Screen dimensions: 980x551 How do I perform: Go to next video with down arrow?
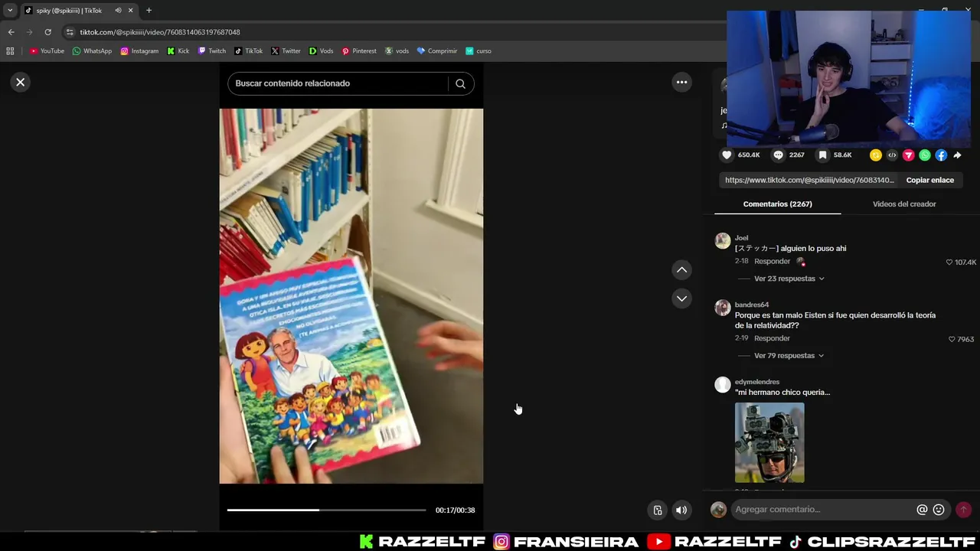pos(681,298)
